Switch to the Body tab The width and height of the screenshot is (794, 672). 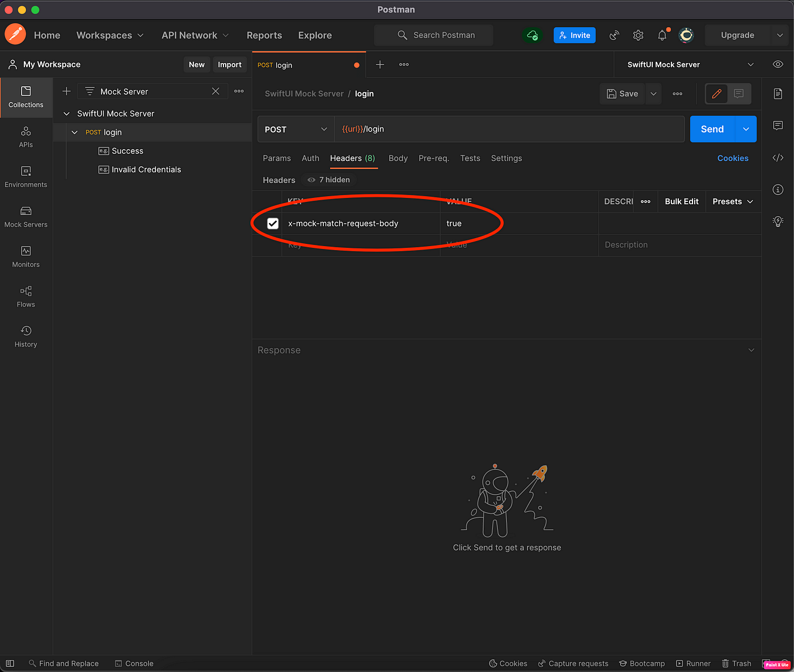[398, 158]
